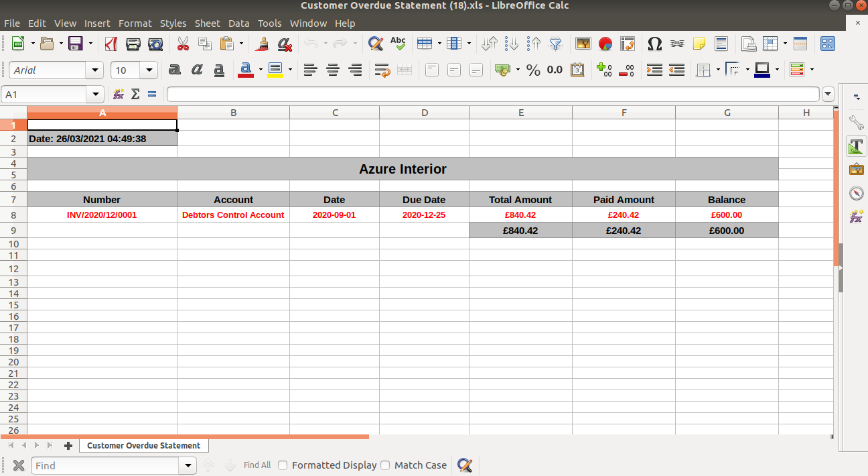Add a decimal place
The image size is (868, 476).
pyautogui.click(x=604, y=70)
